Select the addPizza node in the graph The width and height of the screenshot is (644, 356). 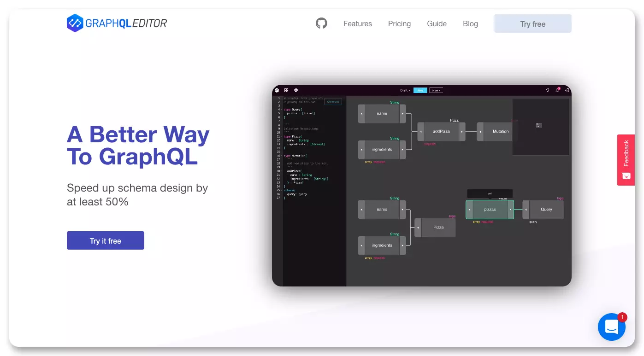441,131
